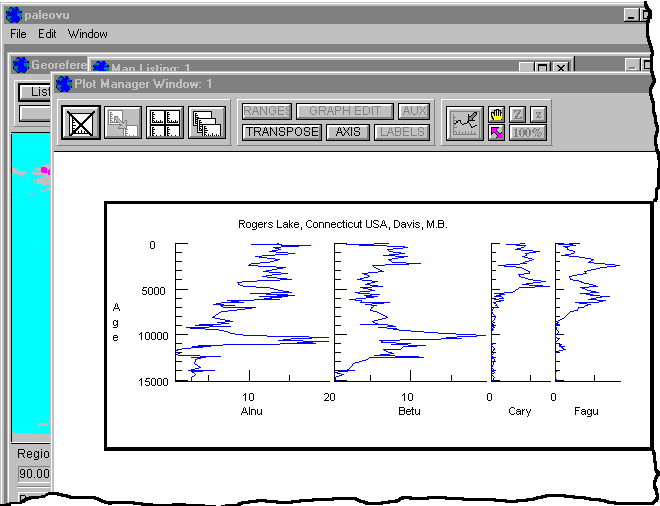
Task: Open the Edit menu
Action: pos(47,34)
